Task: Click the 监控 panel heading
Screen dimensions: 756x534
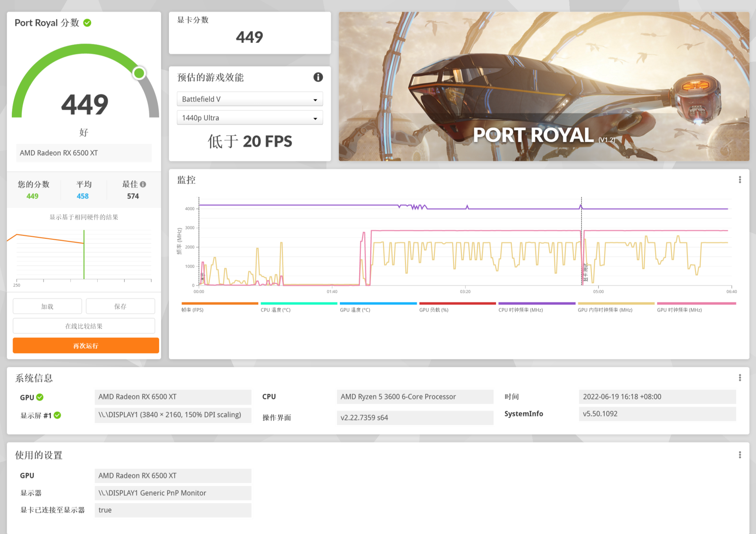Action: coord(186,180)
